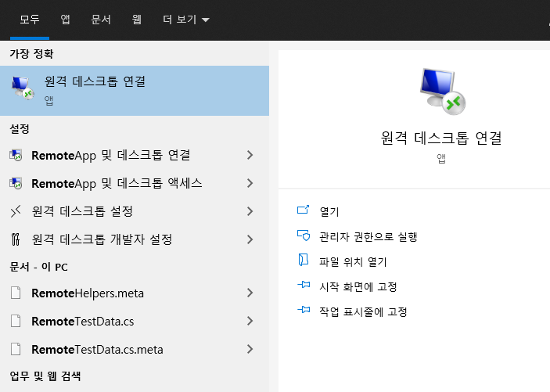Open 원격 데스크톱 설정 result
This screenshot has height=392, width=550.
[x=135, y=211]
